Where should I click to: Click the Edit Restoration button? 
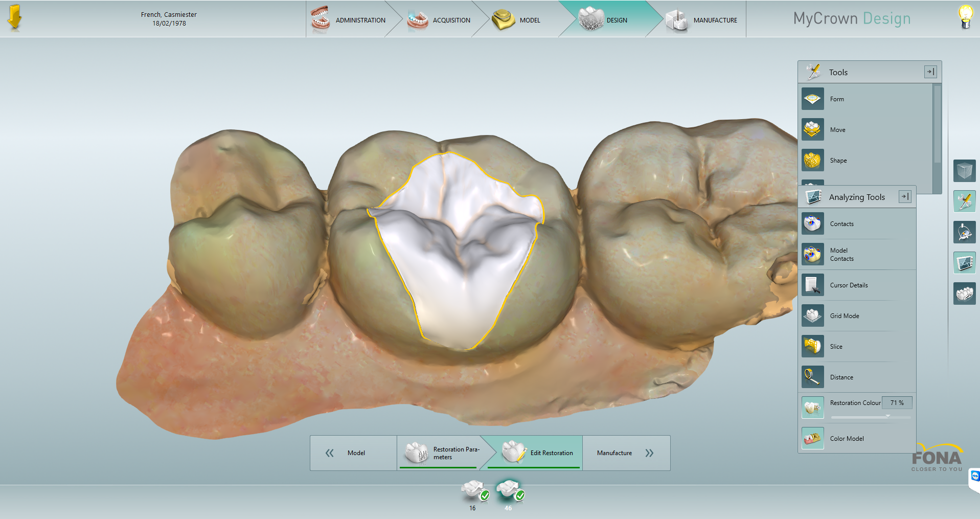552,453
